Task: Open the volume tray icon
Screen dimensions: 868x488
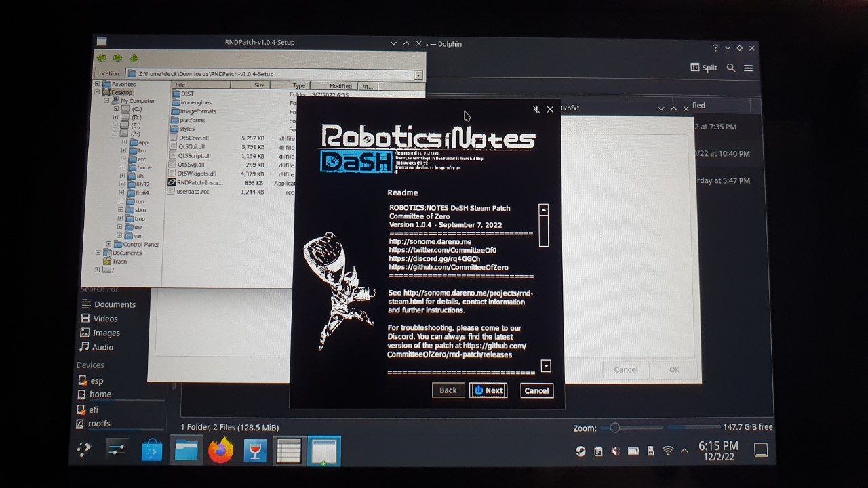Action: [x=616, y=451]
